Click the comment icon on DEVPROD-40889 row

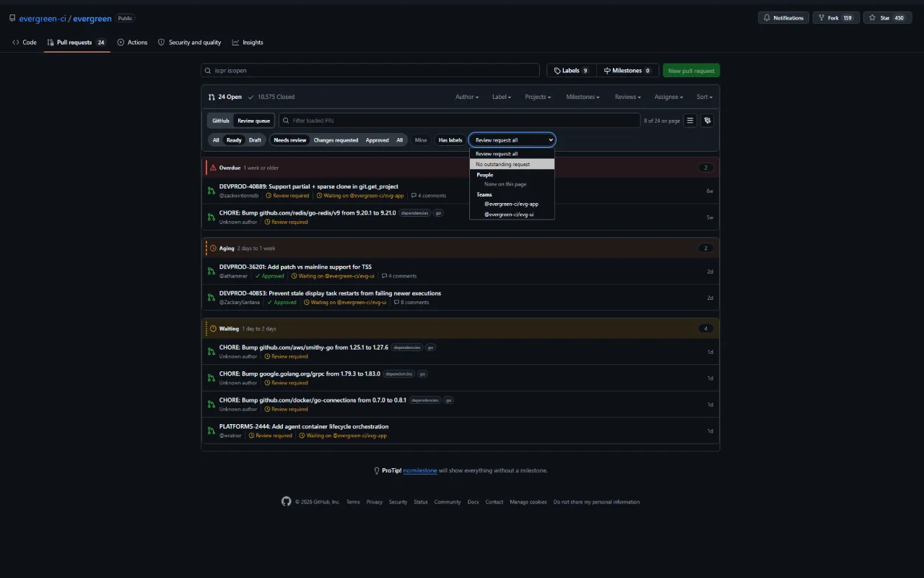414,196
